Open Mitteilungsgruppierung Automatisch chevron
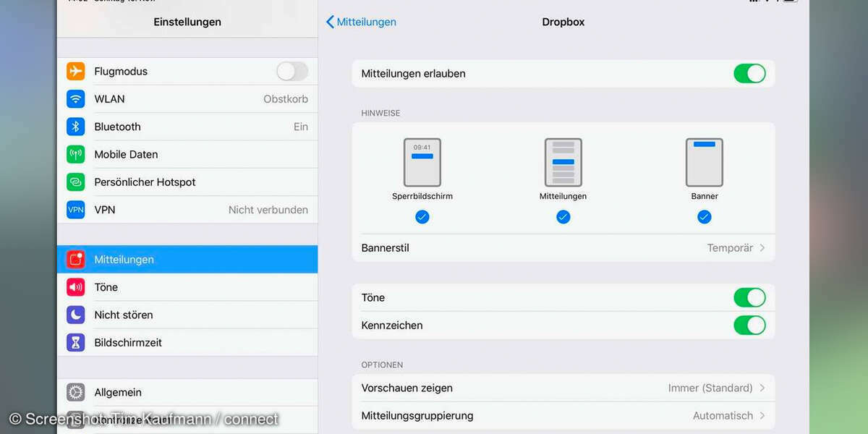 coord(762,416)
